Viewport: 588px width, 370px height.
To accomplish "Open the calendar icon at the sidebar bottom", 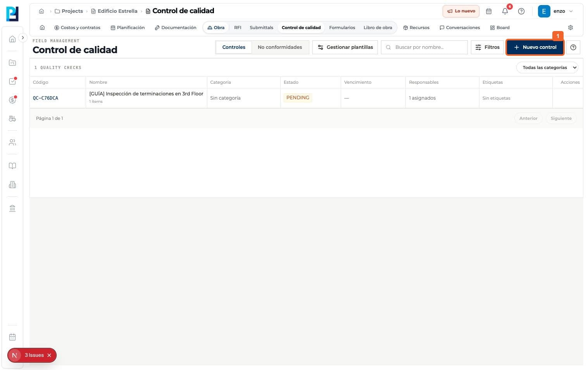I will point(12,337).
